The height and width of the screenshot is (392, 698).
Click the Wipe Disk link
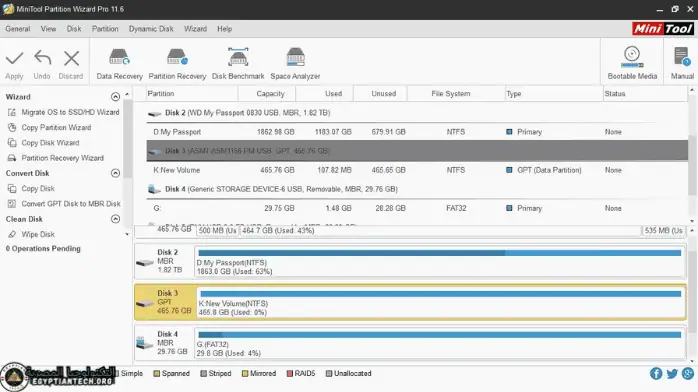[x=38, y=234]
